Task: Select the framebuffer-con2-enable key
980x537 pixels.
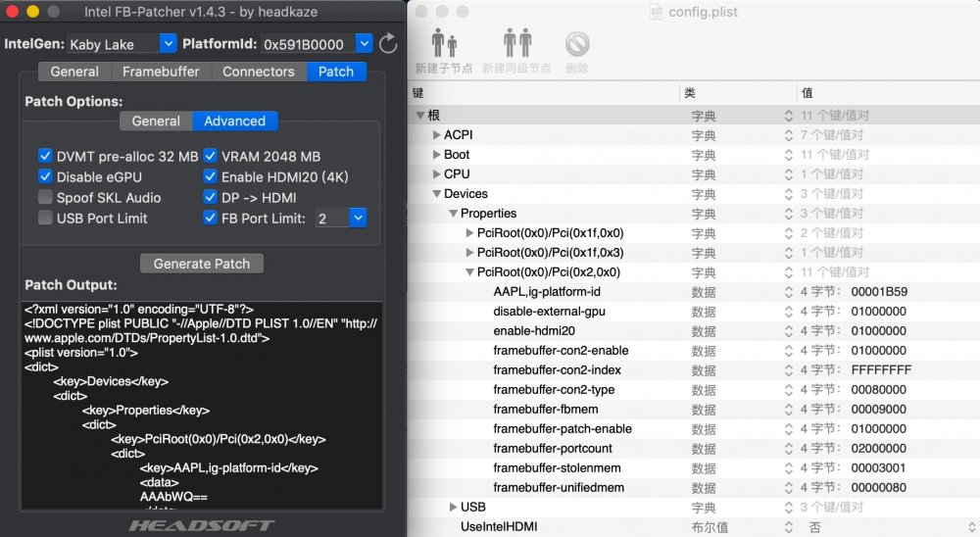Action: (x=561, y=351)
